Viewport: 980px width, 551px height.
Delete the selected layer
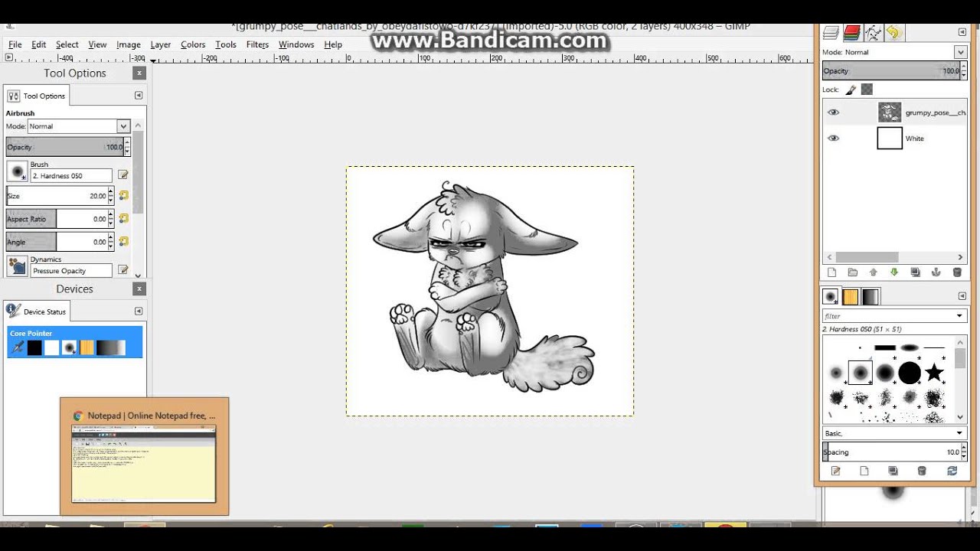[957, 272]
